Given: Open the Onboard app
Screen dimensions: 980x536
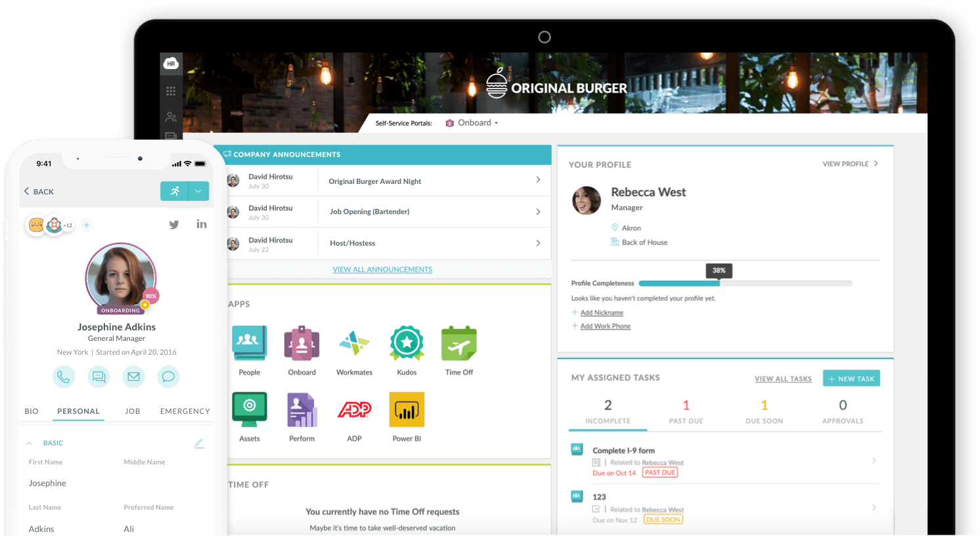Looking at the screenshot, I should [301, 342].
